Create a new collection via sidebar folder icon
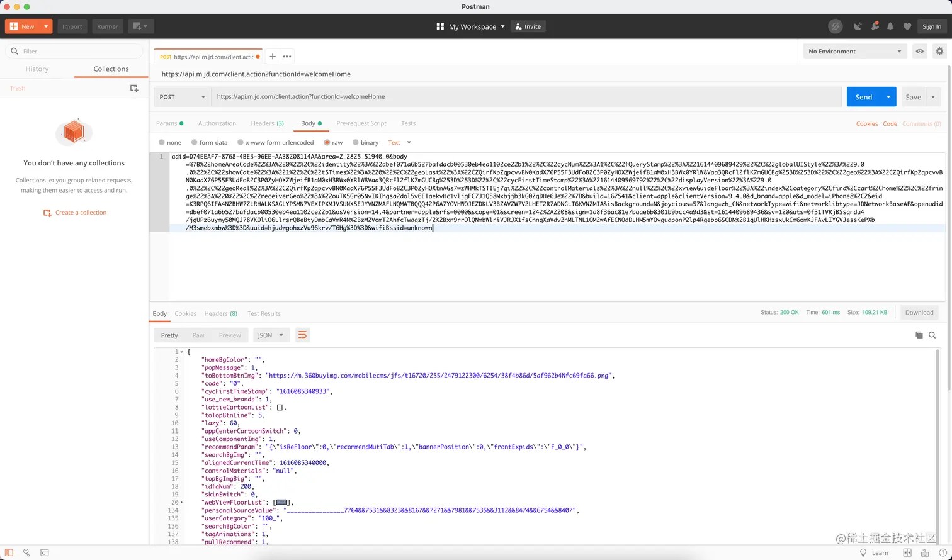952x560 pixels. 134,88
